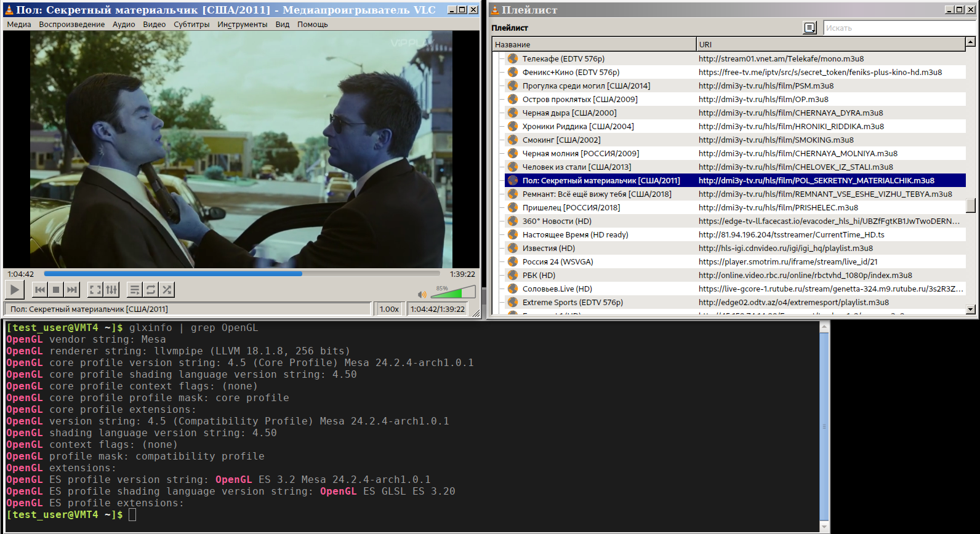The image size is (980, 534).
Task: Open the Субтитры menu
Action: pos(191,25)
